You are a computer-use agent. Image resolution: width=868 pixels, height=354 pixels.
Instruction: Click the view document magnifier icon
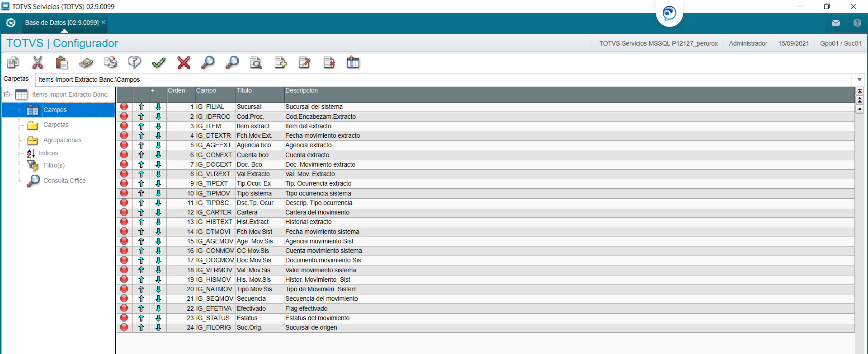tap(256, 62)
